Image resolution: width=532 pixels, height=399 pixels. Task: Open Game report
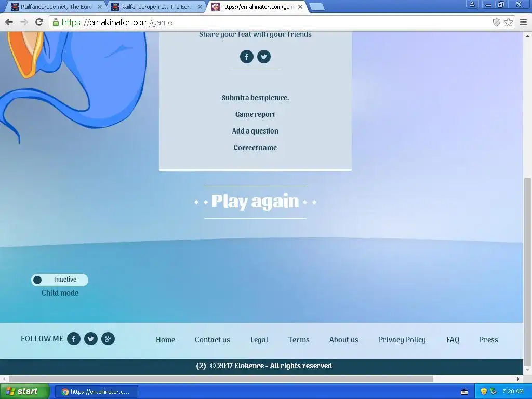255,114
